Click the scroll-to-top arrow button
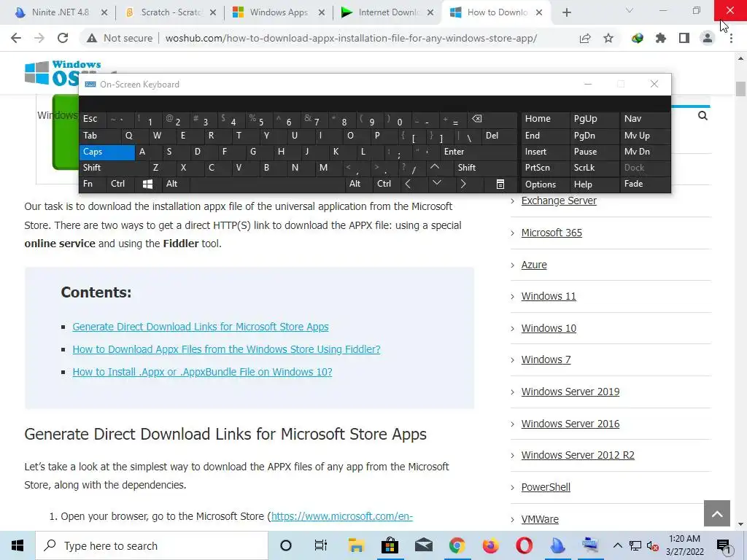Screen dimensions: 747x560 (x=717, y=513)
